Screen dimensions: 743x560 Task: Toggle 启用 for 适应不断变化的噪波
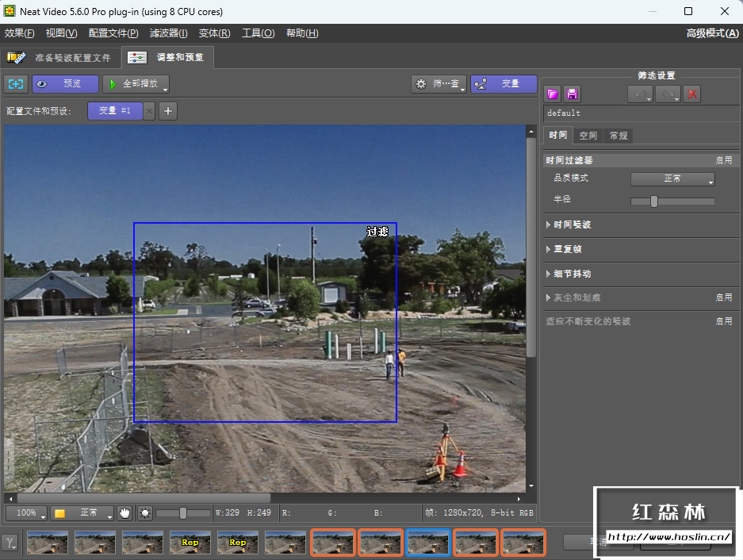[x=723, y=321]
